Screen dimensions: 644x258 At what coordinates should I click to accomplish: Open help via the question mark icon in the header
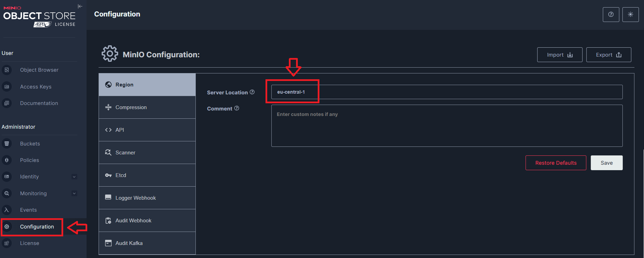(611, 14)
